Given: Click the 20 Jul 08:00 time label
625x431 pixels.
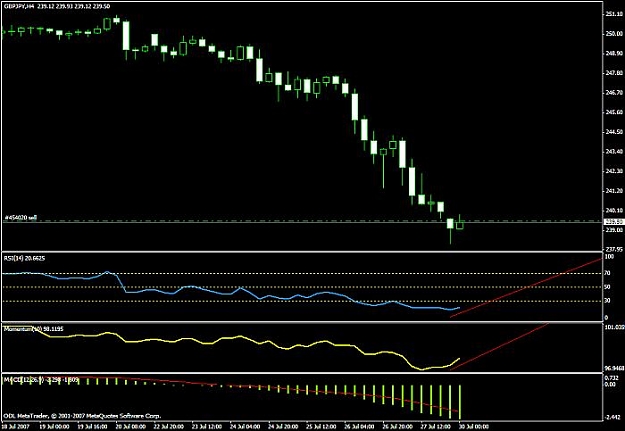Looking at the screenshot, I should coord(131,426).
